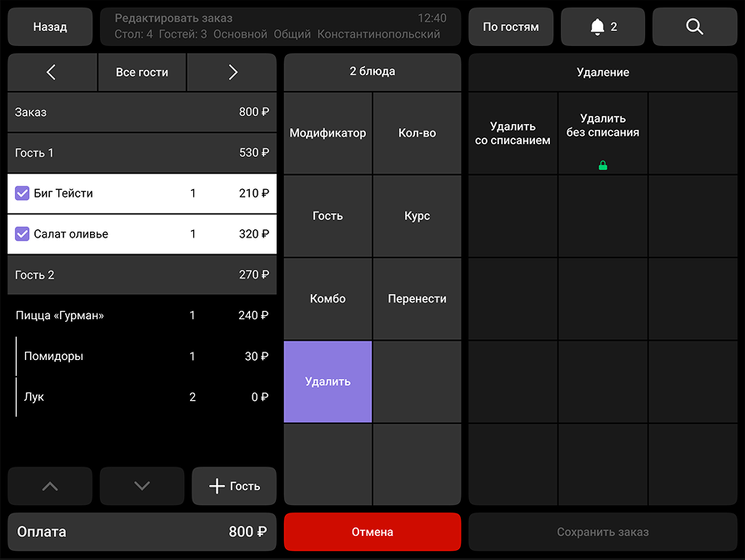Screen dimensions: 745x560
Task: Uncheck the Салат оливье item checkbox
Action: [22, 234]
